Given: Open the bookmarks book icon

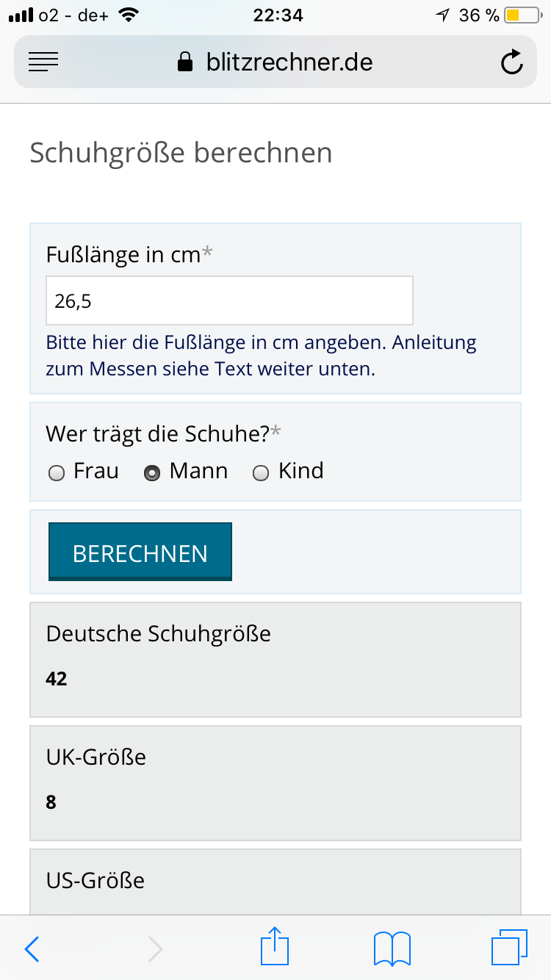Looking at the screenshot, I should 392,948.
